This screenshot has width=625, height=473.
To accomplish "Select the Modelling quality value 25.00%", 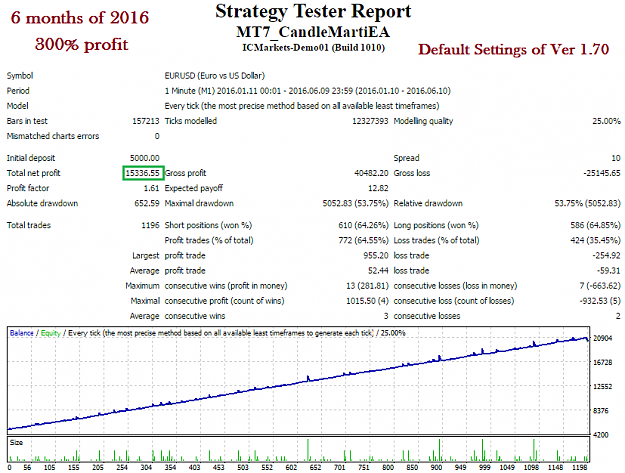I will (606, 121).
